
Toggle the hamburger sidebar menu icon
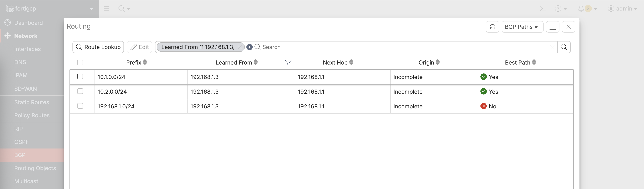[106, 9]
